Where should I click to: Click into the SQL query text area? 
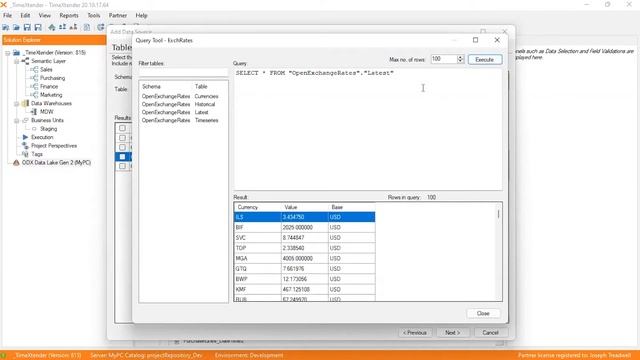click(368, 129)
